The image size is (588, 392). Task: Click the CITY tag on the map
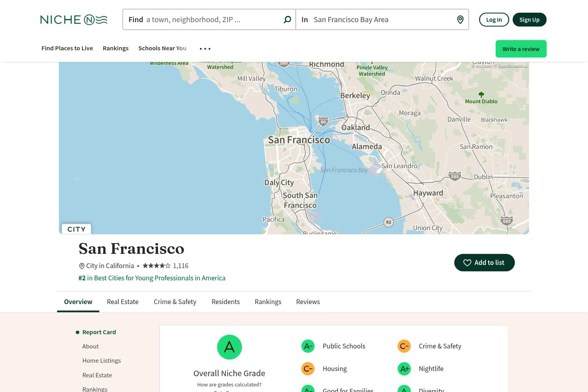(76, 229)
